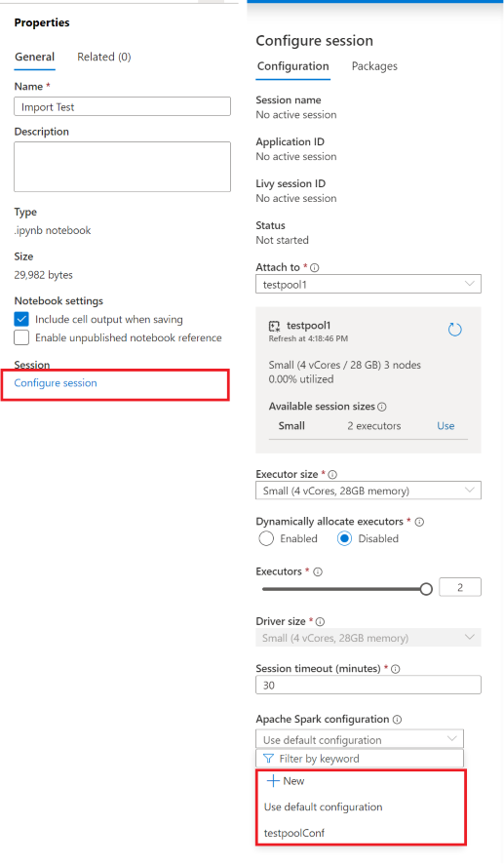Select the Enabled radio button

[x=266, y=538]
